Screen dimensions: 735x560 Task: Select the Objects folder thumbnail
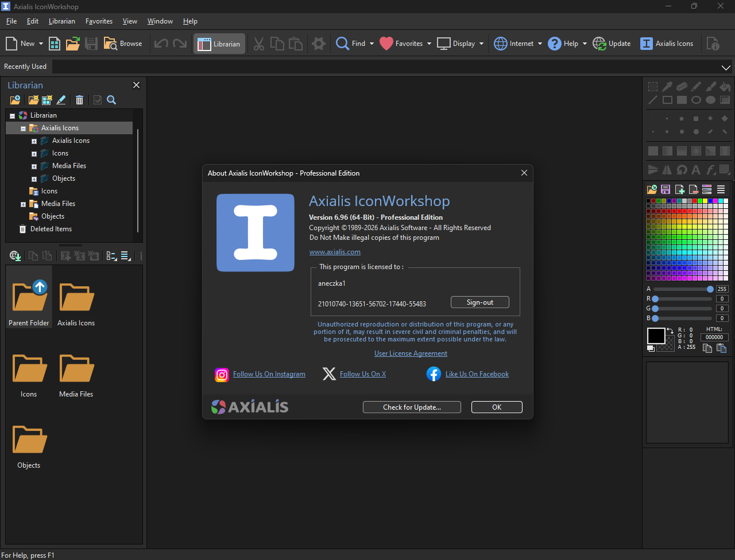click(x=29, y=447)
